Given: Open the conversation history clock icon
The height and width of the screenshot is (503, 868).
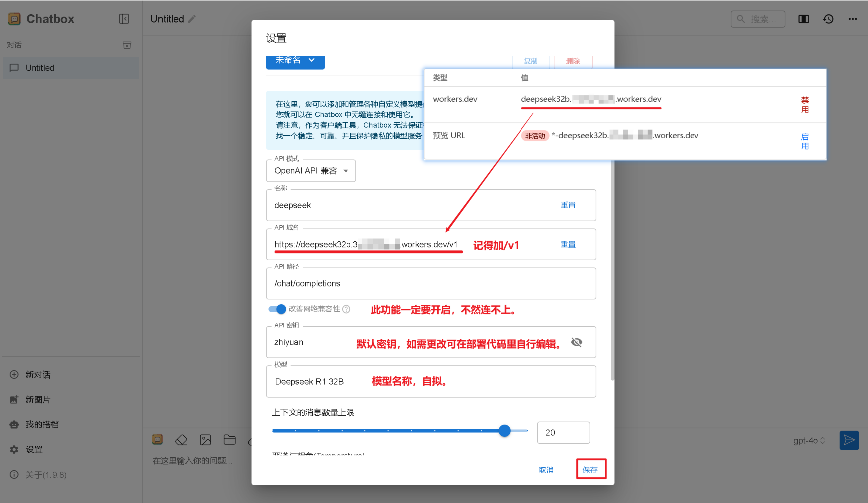Looking at the screenshot, I should (828, 19).
